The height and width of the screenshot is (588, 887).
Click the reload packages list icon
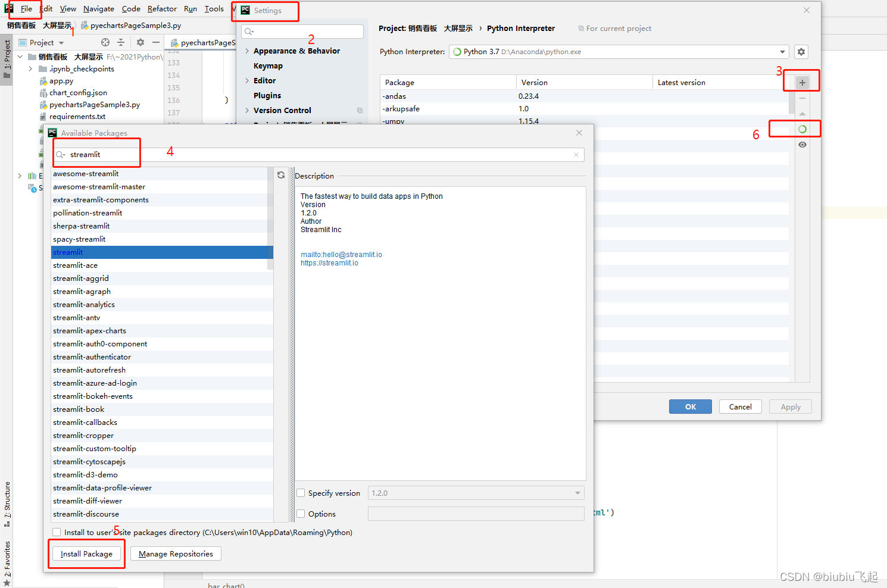(281, 175)
